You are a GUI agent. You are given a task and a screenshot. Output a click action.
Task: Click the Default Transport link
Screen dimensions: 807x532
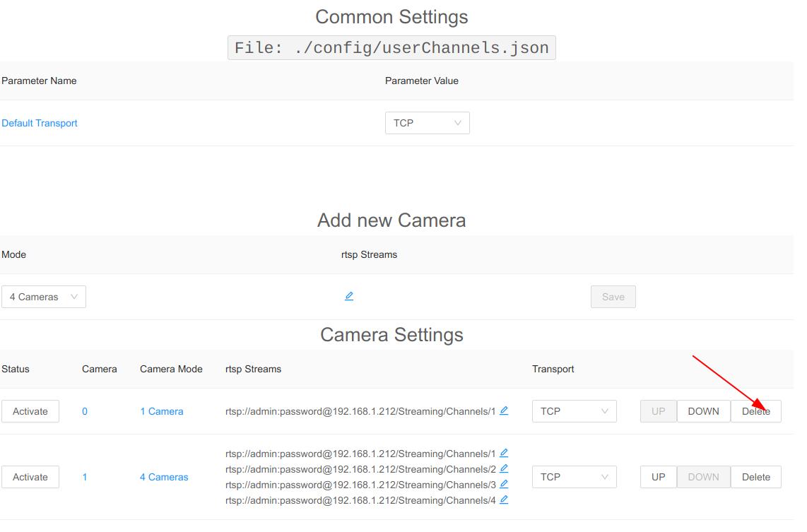coord(40,123)
